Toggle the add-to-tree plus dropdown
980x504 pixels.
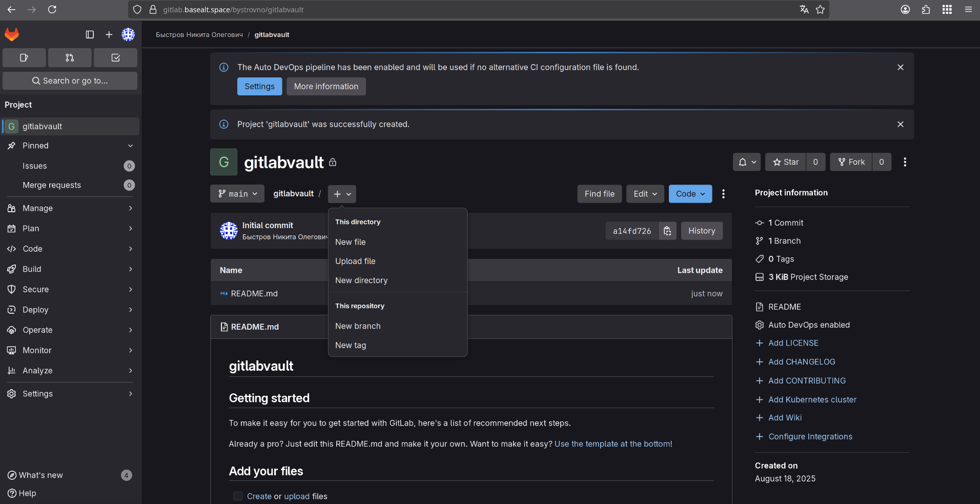point(342,194)
